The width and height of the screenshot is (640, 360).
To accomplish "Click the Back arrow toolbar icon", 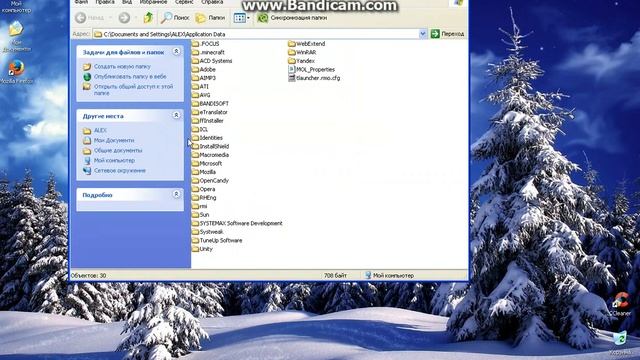I will [81, 18].
